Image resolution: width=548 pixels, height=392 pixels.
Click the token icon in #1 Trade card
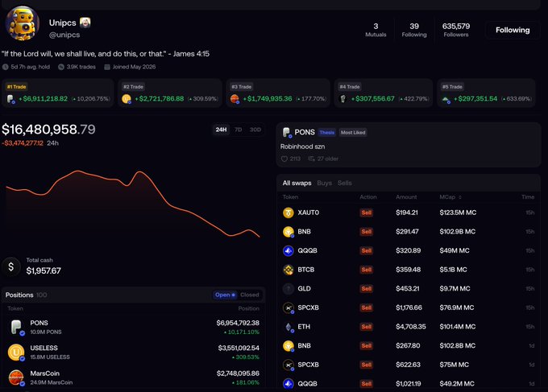[x=10, y=99]
